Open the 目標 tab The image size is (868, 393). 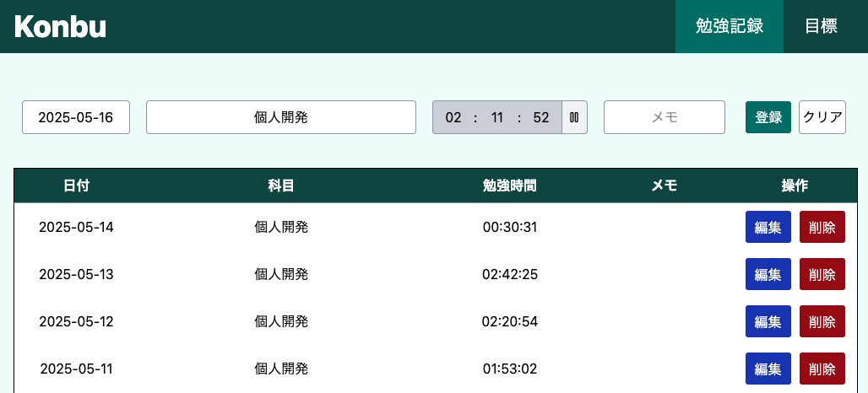821,26
